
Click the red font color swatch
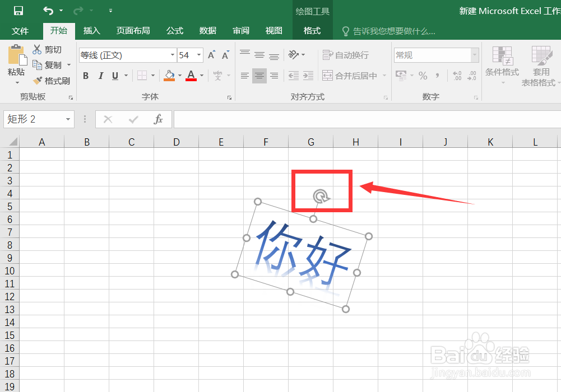tap(191, 80)
